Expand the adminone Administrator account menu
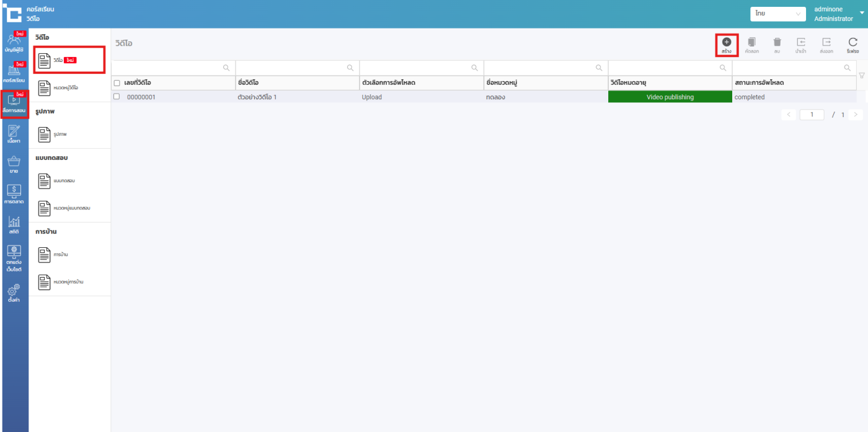 point(861,14)
